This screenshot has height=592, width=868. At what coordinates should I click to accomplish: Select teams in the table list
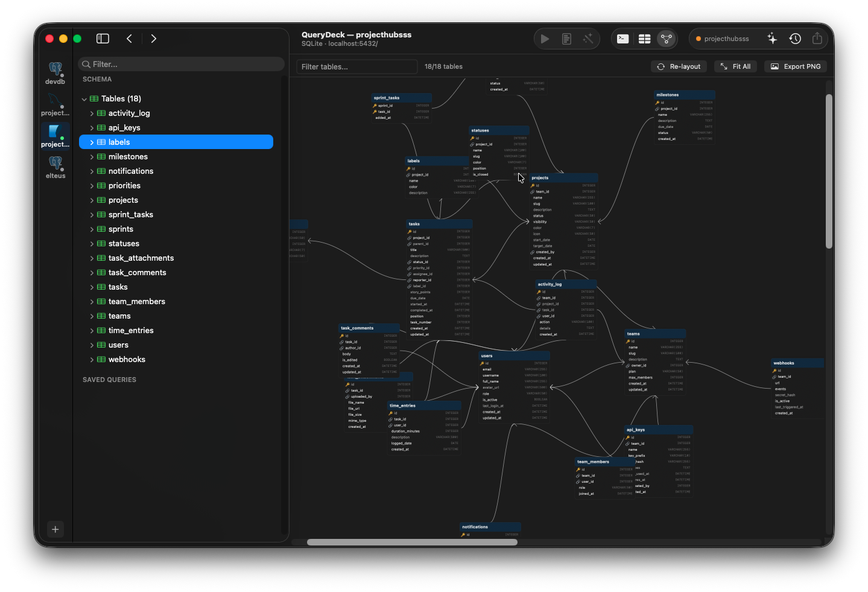pyautogui.click(x=176, y=316)
